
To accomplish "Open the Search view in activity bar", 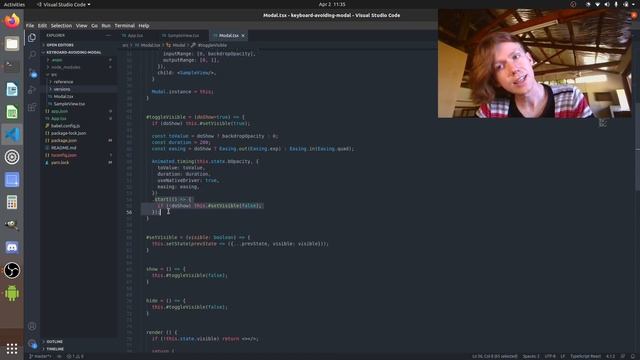I will [x=32, y=55].
